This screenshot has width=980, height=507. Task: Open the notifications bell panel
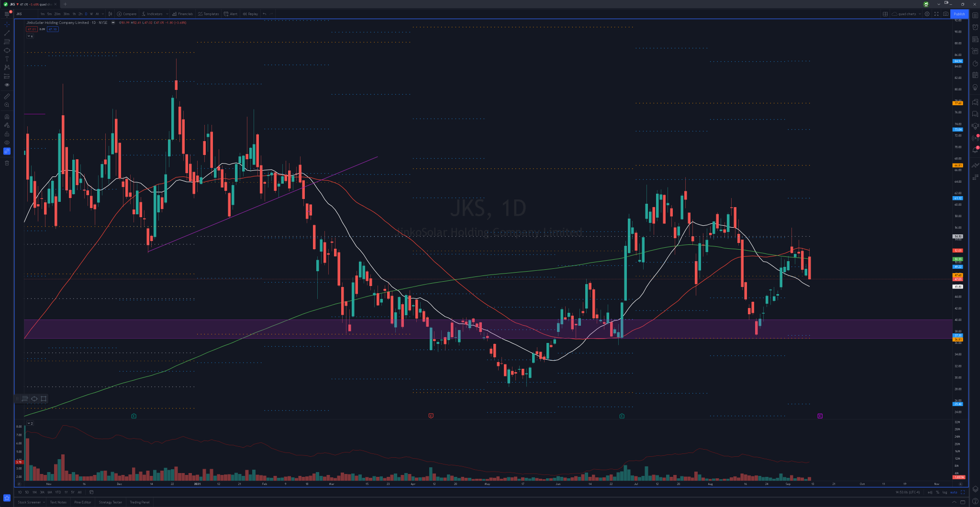(975, 150)
